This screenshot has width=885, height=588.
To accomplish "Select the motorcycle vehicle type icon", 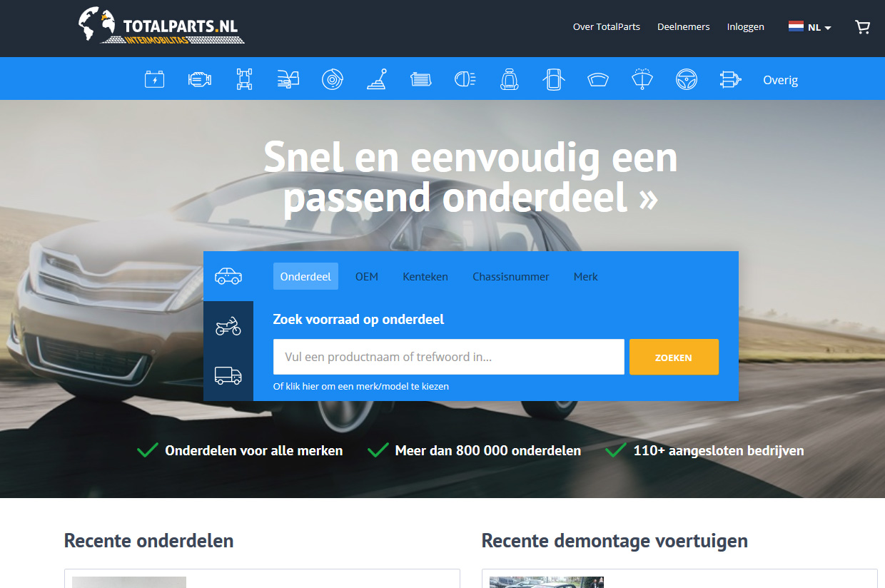I will [228, 327].
